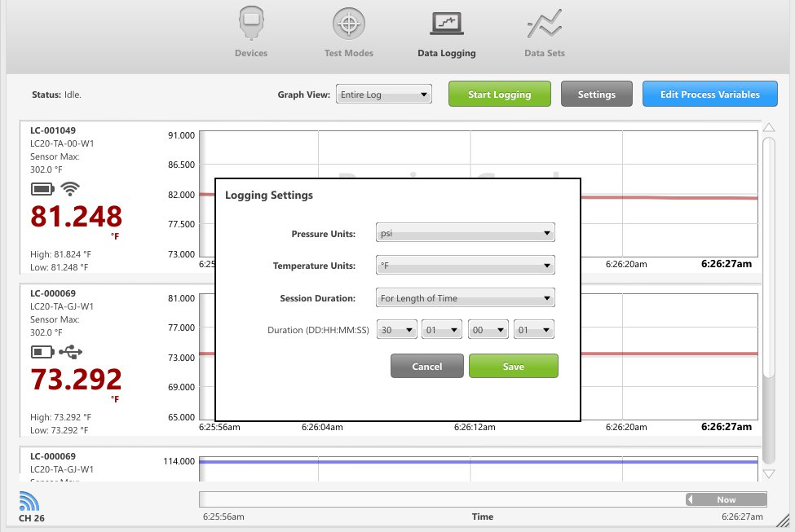Open the Devices section icon
The width and height of the screenshot is (795, 532).
click(251, 23)
